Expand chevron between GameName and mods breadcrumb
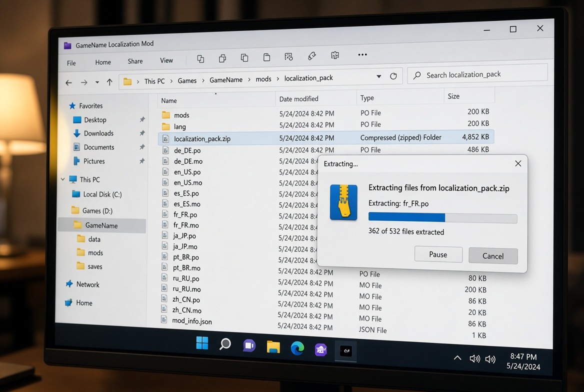 (249, 79)
